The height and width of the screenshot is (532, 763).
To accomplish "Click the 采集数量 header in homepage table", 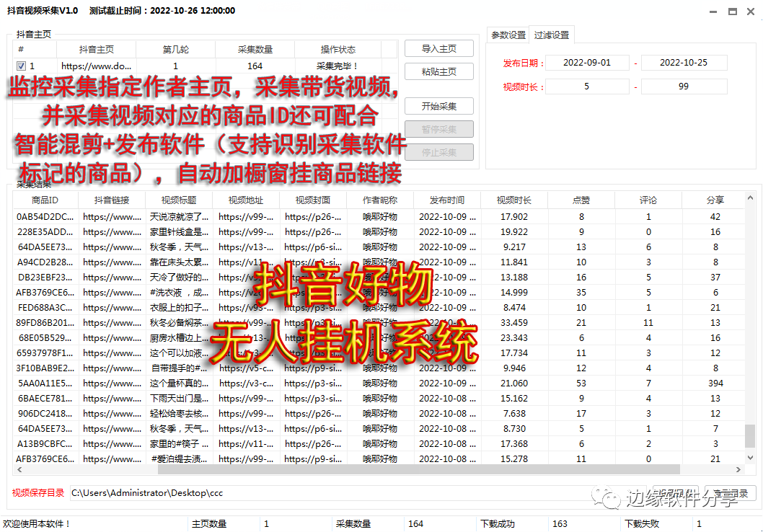I will tap(255, 49).
